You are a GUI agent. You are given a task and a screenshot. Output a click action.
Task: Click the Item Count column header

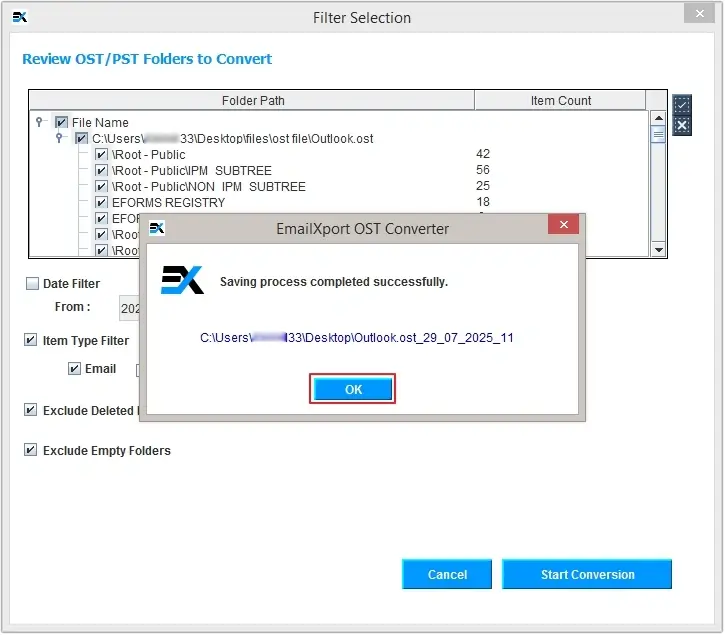click(x=560, y=101)
